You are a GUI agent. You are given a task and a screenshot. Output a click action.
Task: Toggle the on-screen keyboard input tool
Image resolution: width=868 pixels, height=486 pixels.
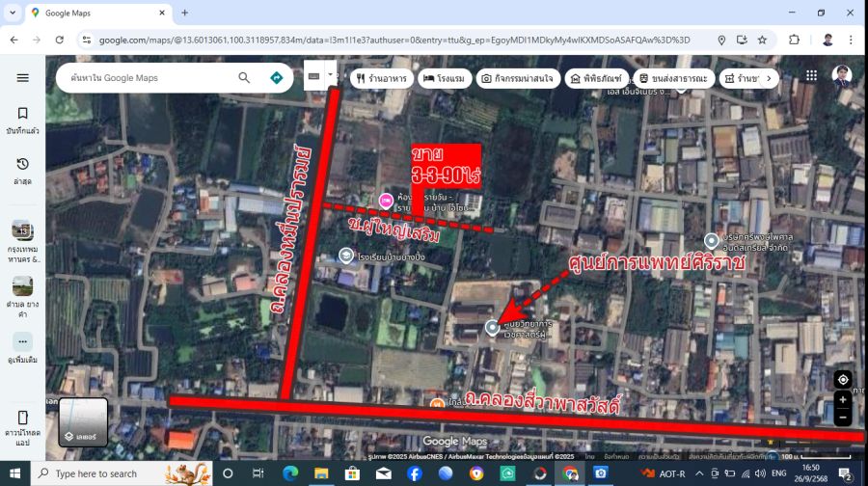(x=314, y=75)
